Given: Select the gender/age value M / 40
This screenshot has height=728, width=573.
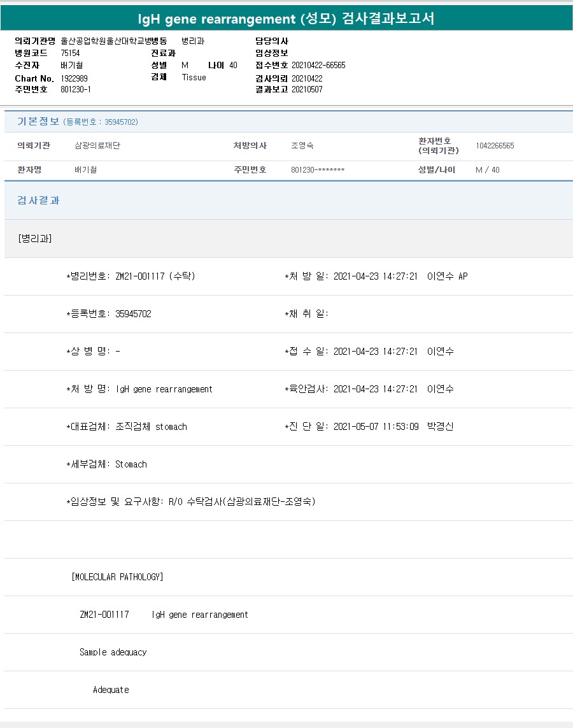Looking at the screenshot, I should [487, 170].
